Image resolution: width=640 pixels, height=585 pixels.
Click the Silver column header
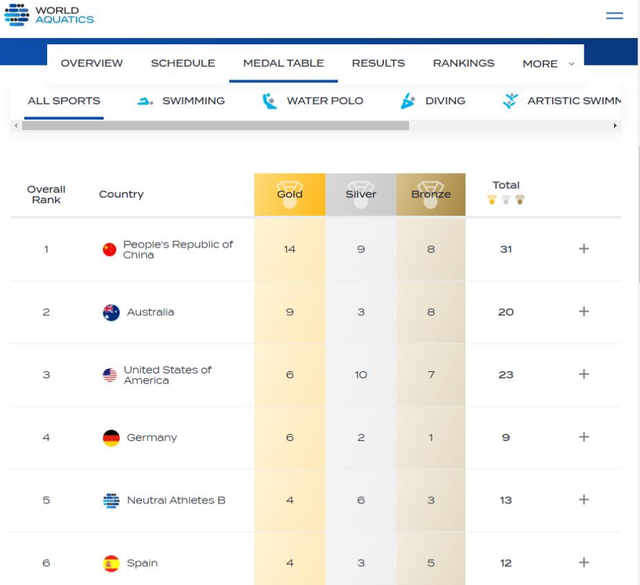361,194
